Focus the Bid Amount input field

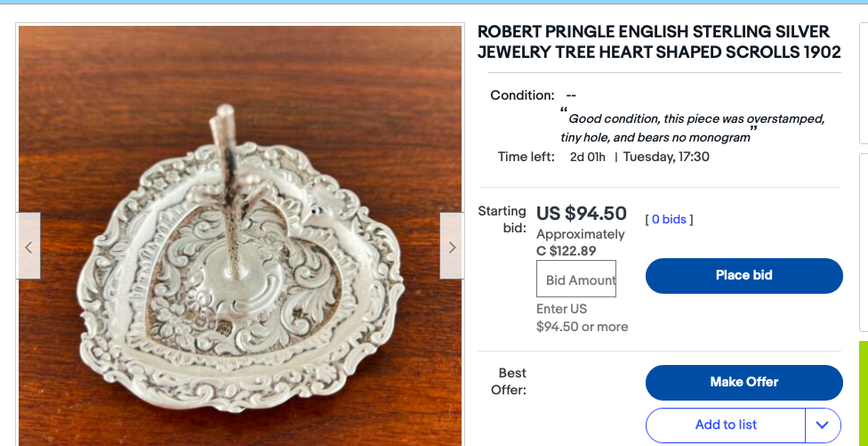tap(576, 280)
